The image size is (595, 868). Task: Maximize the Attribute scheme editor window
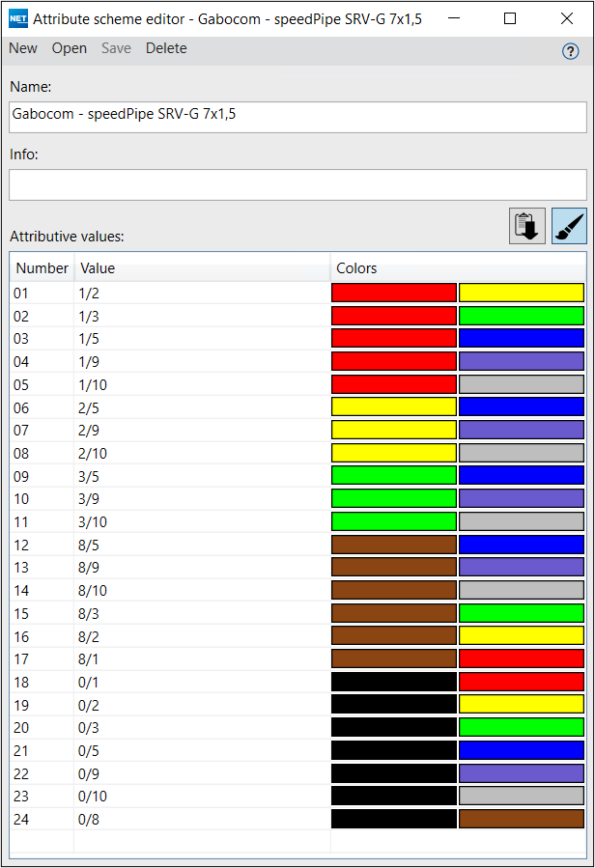pyautogui.click(x=510, y=18)
